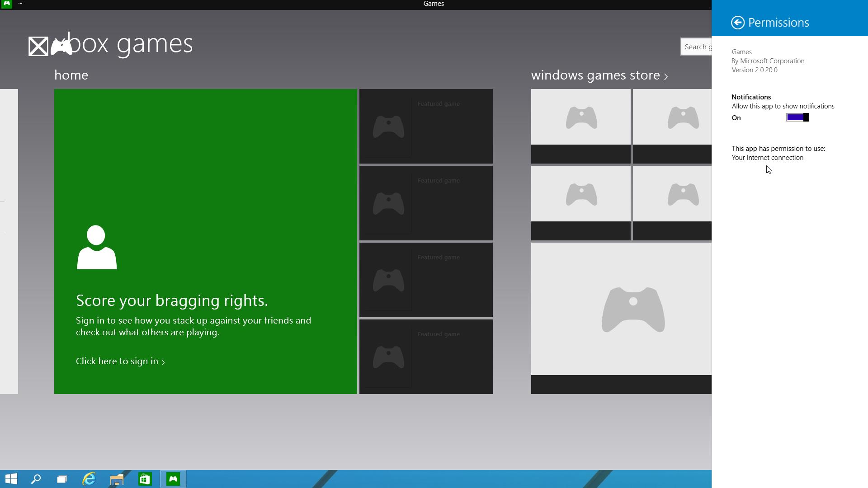Open the Windows Store taskbar icon
This screenshot has height=488, width=868.
click(145, 479)
